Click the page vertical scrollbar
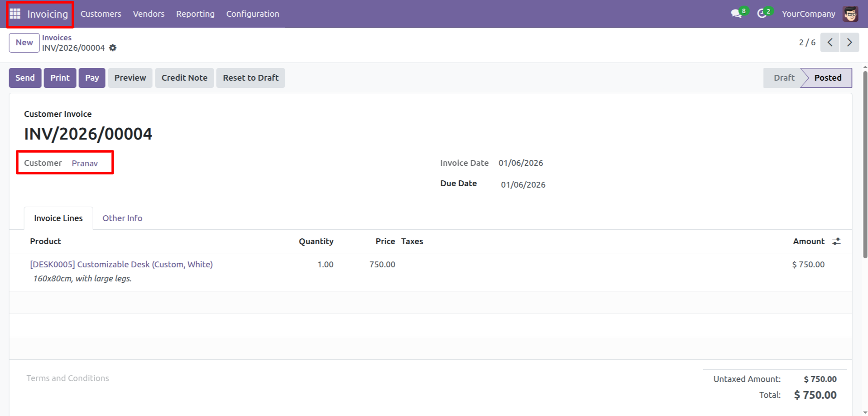Viewport: 868px width, 416px height. coord(865,163)
